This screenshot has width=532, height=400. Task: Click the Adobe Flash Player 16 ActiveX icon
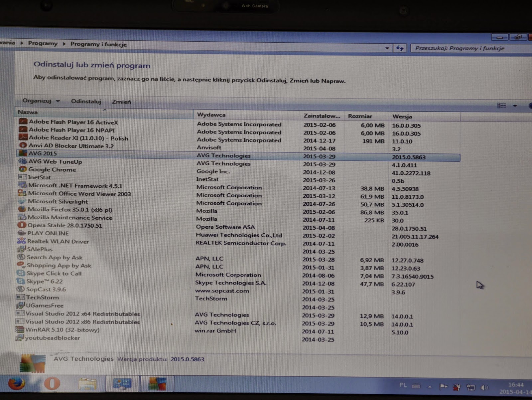pos(23,121)
